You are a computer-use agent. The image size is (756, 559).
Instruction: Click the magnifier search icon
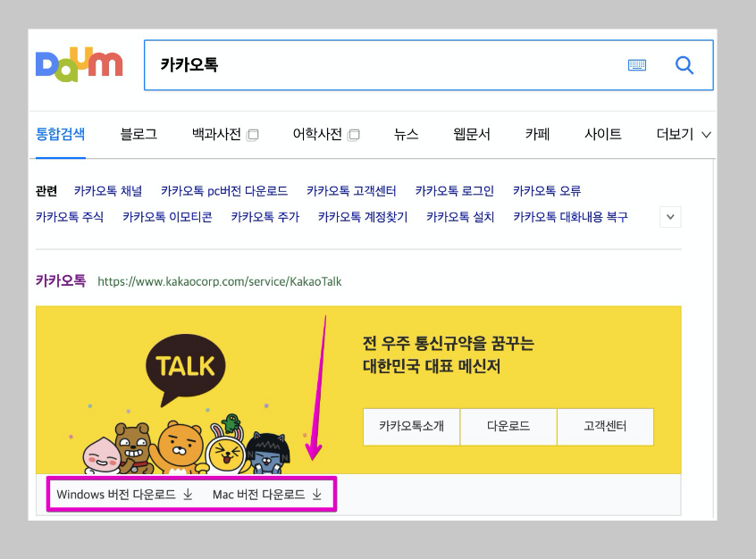pyautogui.click(x=685, y=65)
